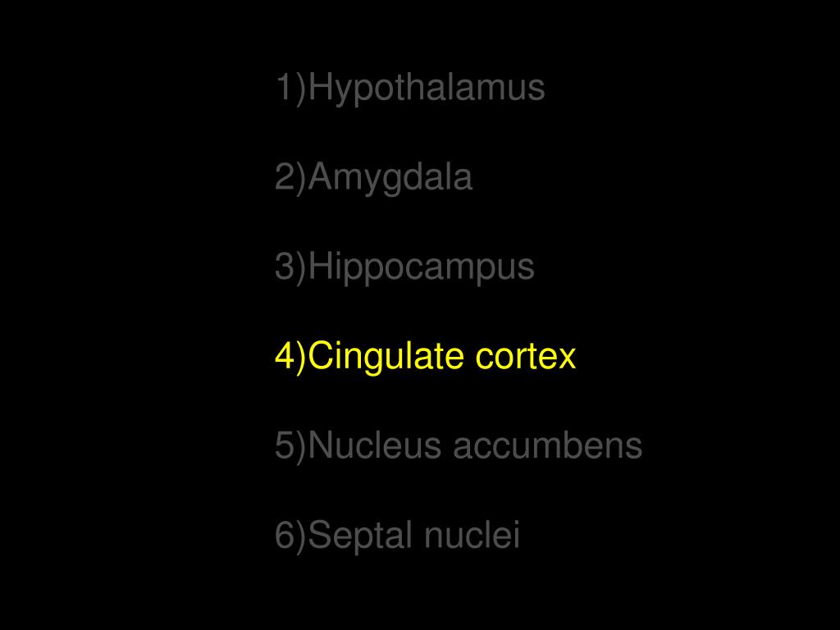Screen dimensions: 840x630
Task: Click the capital H of Hypothalamus
Action: point(320,87)
